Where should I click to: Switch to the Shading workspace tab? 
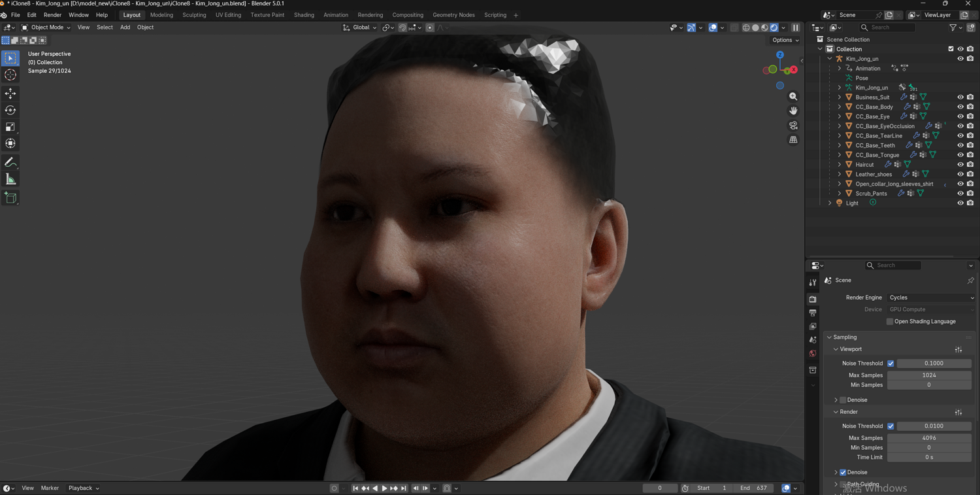(x=304, y=15)
